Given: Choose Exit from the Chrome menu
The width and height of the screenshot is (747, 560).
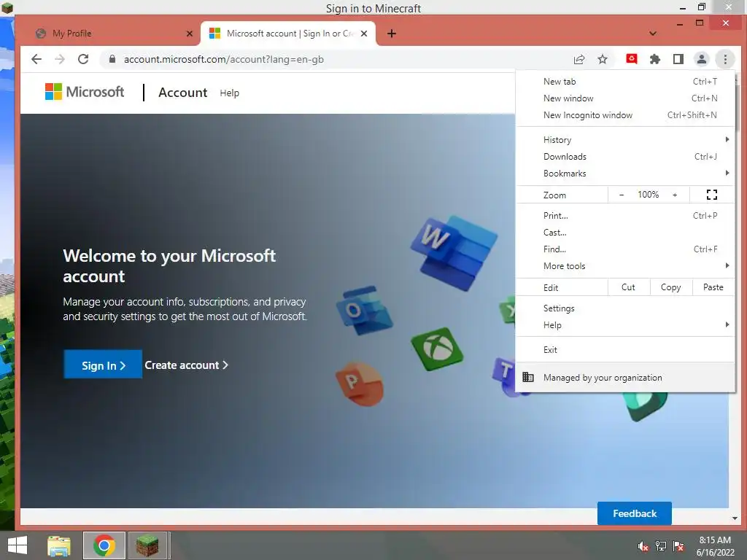Looking at the screenshot, I should [625, 349].
